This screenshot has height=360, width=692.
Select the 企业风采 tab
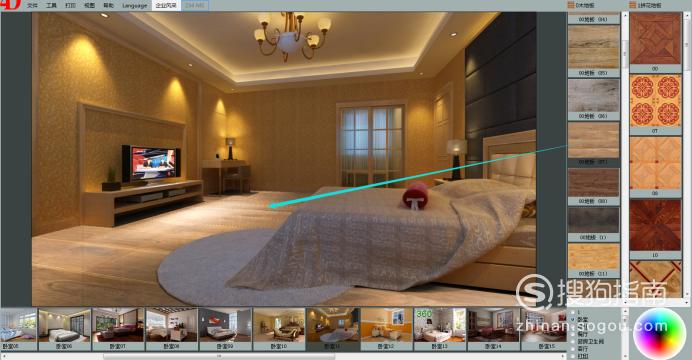(166, 5)
